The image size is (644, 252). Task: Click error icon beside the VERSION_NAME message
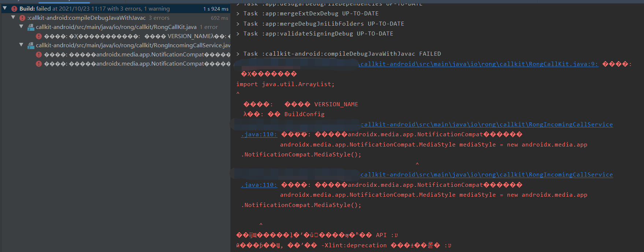coord(39,36)
